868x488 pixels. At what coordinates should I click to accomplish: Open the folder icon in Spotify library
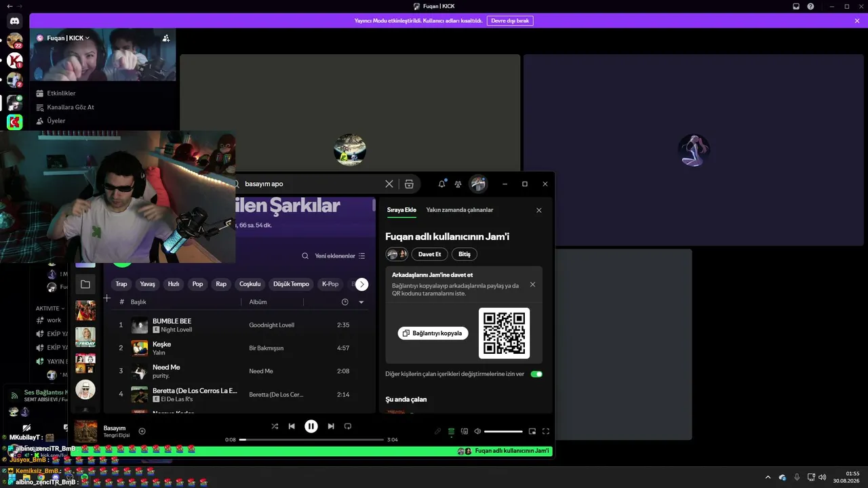[x=85, y=285]
